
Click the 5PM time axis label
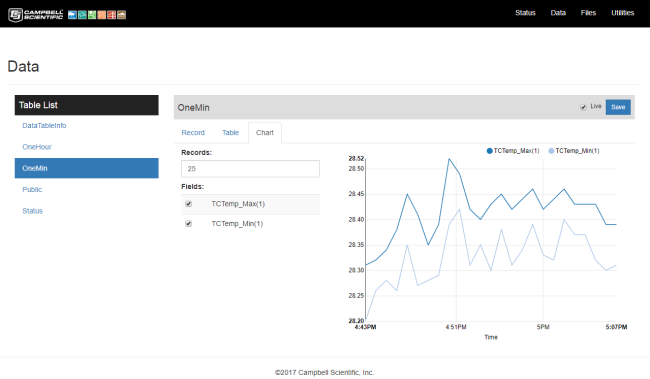[x=543, y=327]
